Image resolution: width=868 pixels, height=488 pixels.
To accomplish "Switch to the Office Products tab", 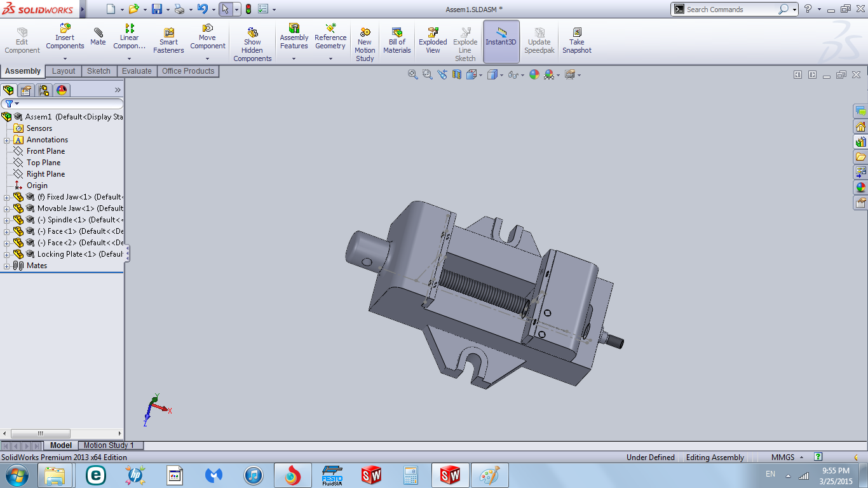I will click(188, 71).
